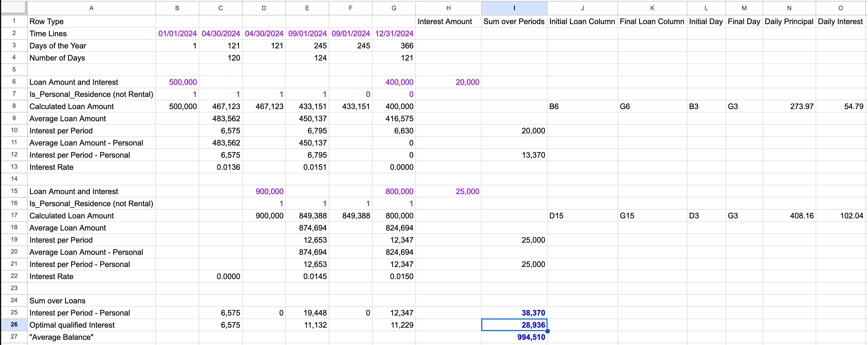Select column header A
Viewport: 868px width, 345px height.
[x=91, y=8]
